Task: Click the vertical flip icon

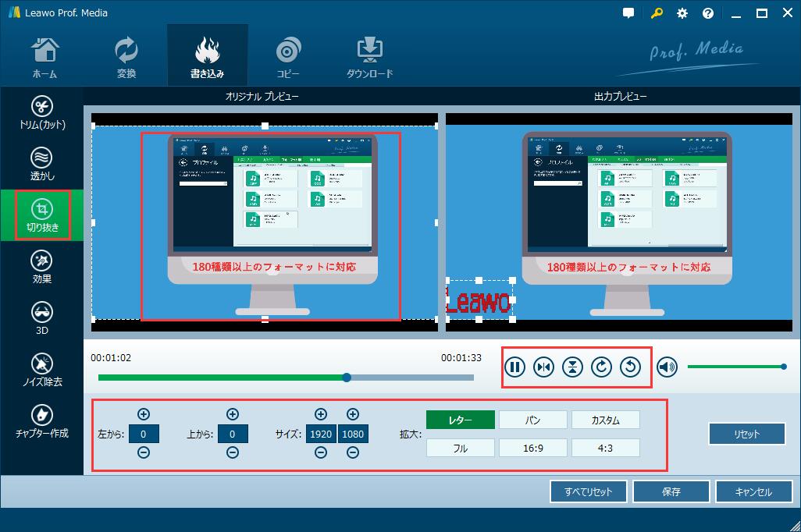Action: [x=573, y=367]
